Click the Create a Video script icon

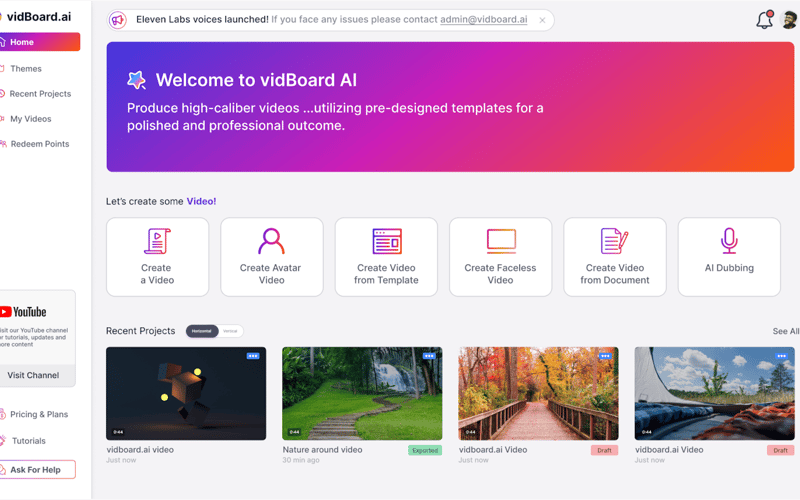click(157, 241)
